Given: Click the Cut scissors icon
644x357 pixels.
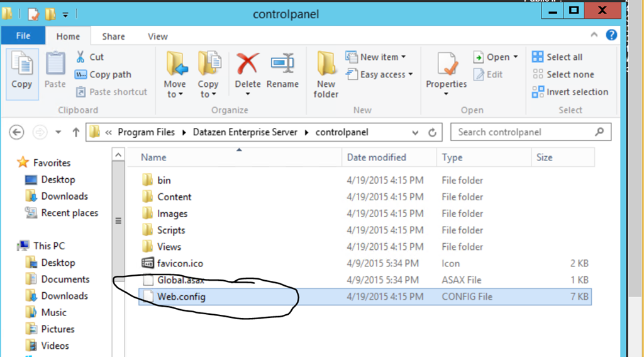Looking at the screenshot, I should (x=81, y=57).
